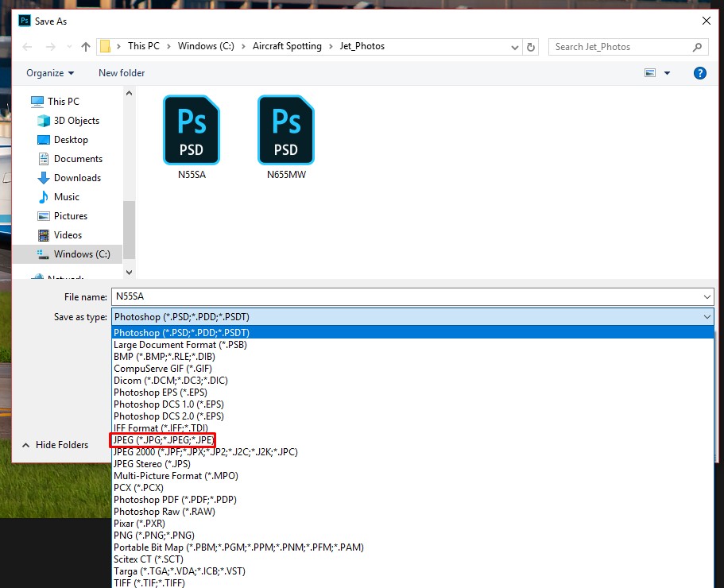Image resolution: width=724 pixels, height=588 pixels.
Task: Choose TIFF (*.TIF;*.TIFF) format
Action: (412, 583)
